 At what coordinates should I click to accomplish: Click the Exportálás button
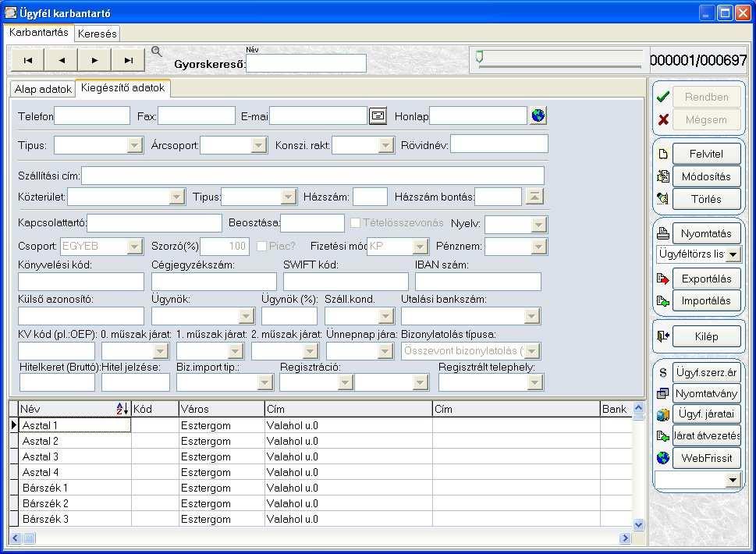click(x=706, y=279)
